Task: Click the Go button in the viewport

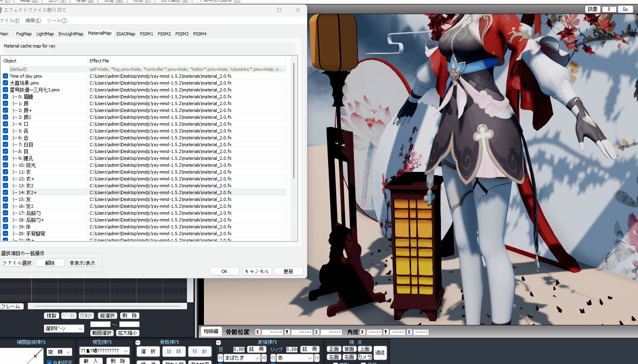Action: [625, 9]
